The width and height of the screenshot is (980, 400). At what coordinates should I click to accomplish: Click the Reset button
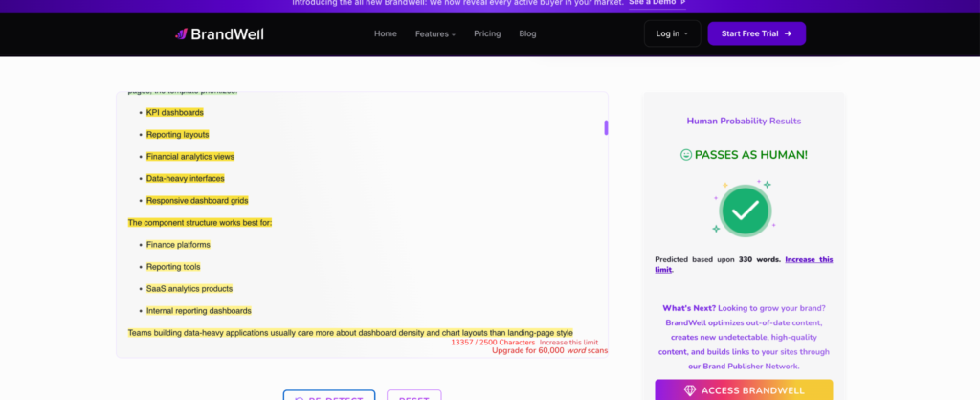click(x=413, y=395)
